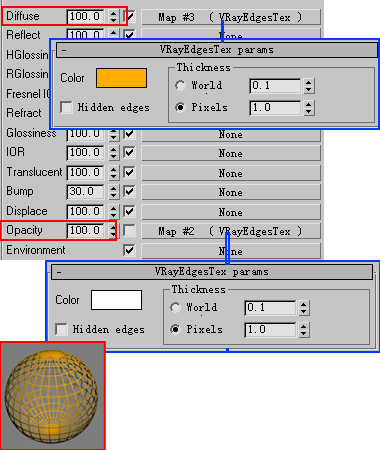This screenshot has width=380, height=450.
Task: Click the wireframe sphere preview thumbnail
Action: [x=53, y=396]
